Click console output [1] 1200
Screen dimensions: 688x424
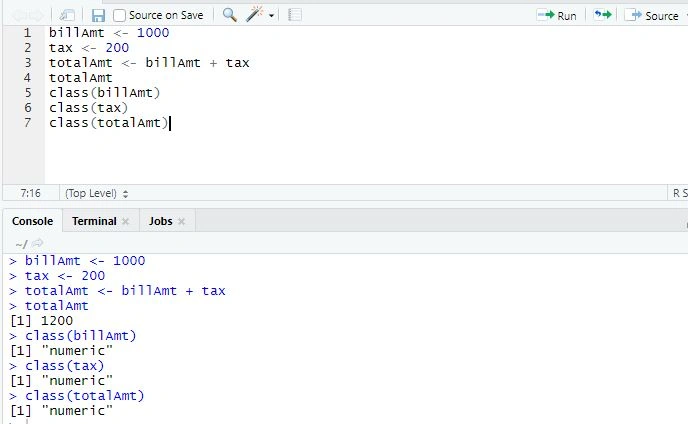(x=41, y=321)
